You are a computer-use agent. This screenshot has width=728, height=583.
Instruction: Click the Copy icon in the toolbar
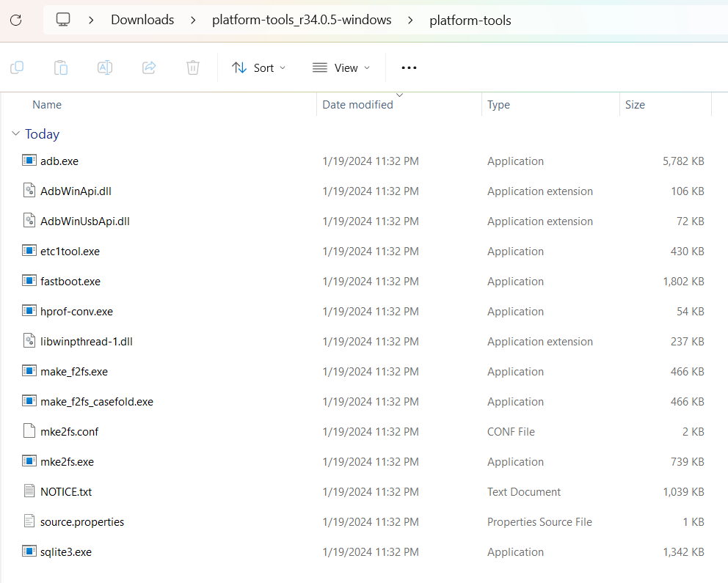tap(16, 67)
